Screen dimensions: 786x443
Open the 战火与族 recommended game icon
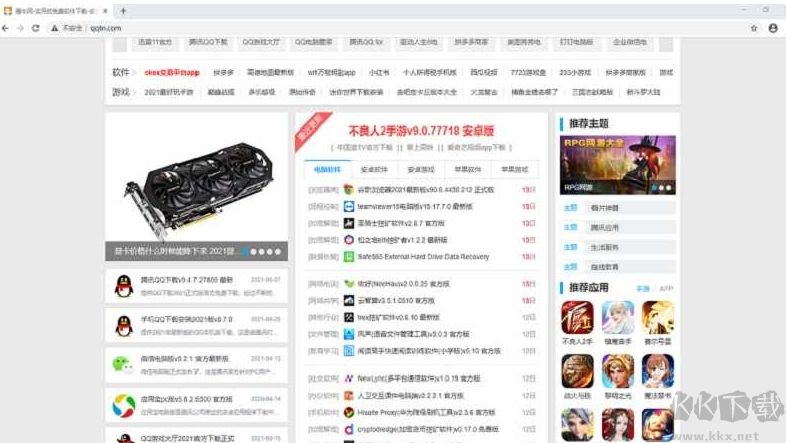(x=577, y=371)
